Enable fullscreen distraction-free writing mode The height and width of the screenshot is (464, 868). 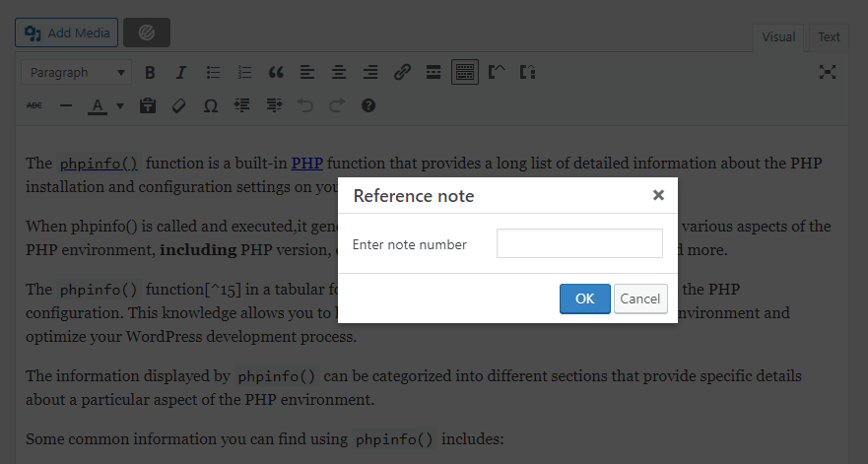pos(828,72)
